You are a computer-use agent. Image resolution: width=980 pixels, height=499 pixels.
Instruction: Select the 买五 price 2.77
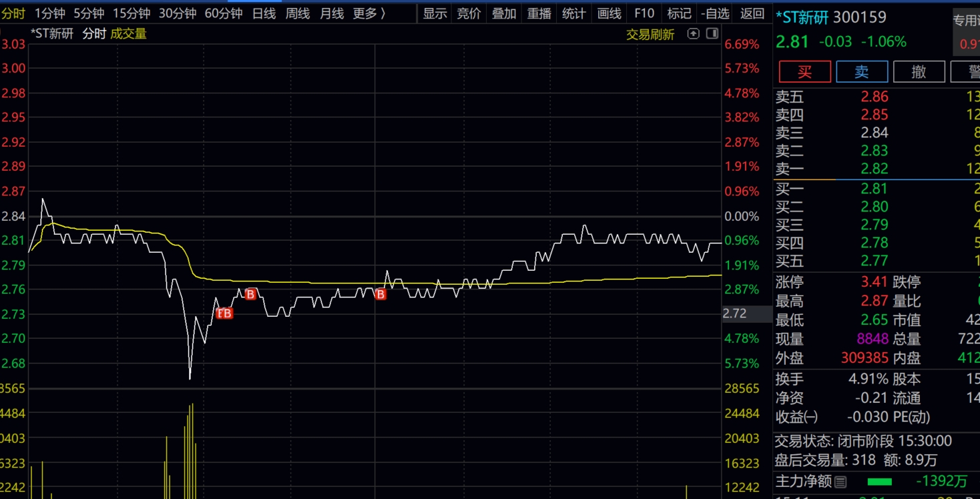tap(875, 261)
